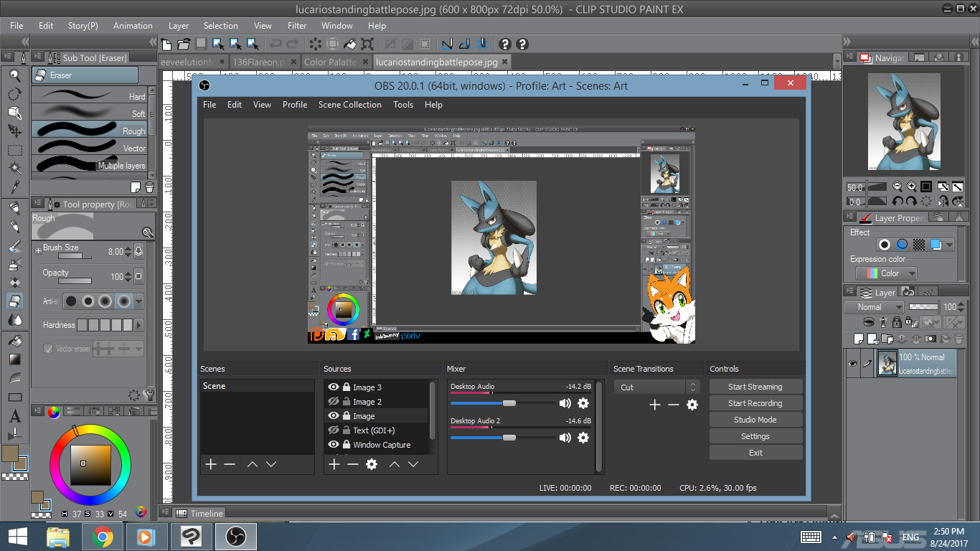The height and width of the screenshot is (551, 980).
Task: Open the Desktop Audio settings gear
Action: click(583, 403)
